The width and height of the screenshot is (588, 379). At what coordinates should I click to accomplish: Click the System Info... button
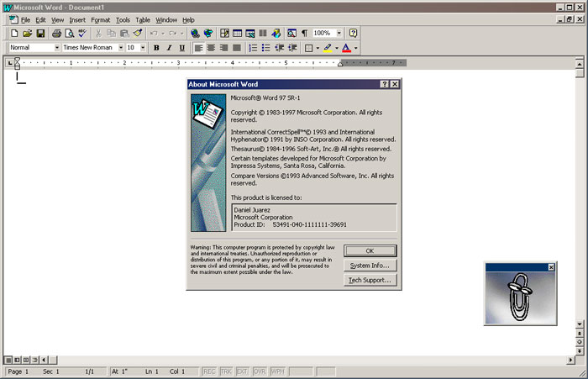(370, 266)
